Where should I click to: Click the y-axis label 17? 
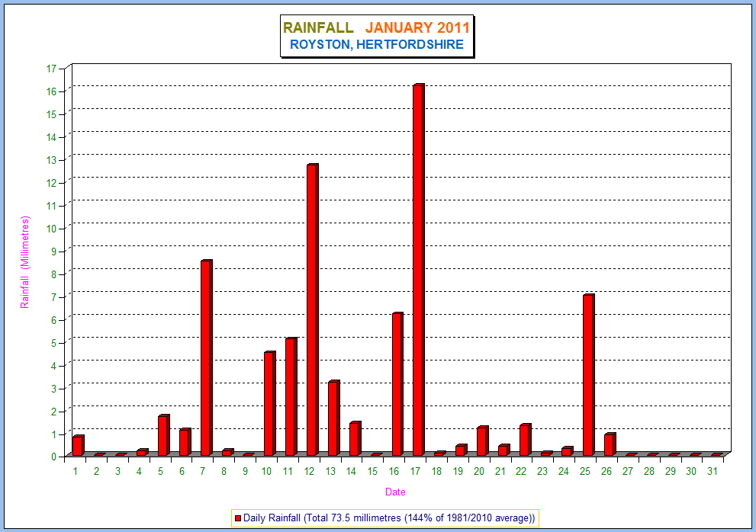(52, 69)
